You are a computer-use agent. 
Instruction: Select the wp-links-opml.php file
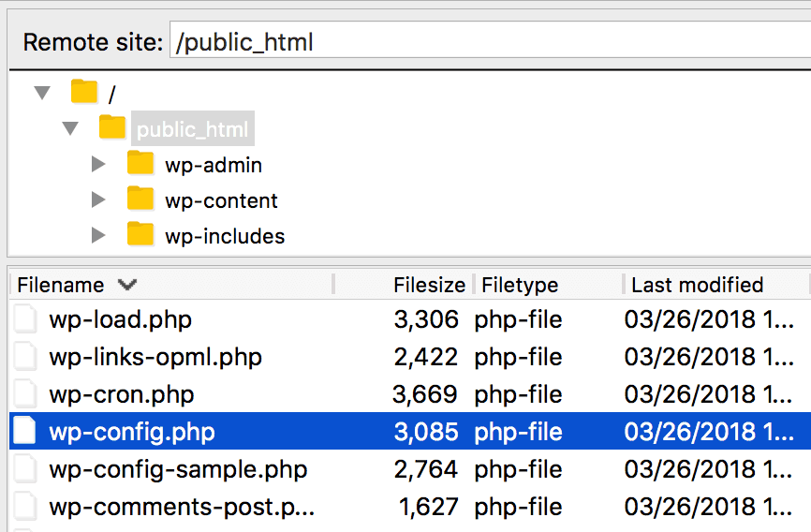[155, 357]
